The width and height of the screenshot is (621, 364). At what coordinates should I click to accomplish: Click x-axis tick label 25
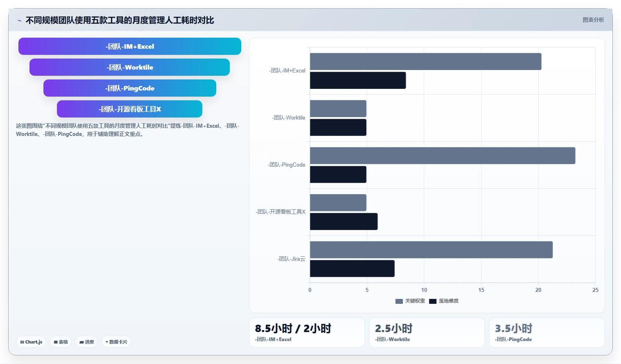[x=595, y=290]
